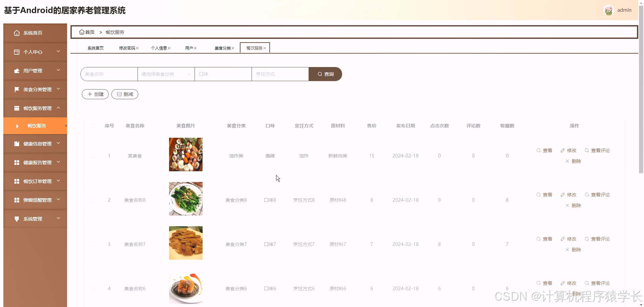Open the sushi thumbnail for 某美食

(186, 155)
